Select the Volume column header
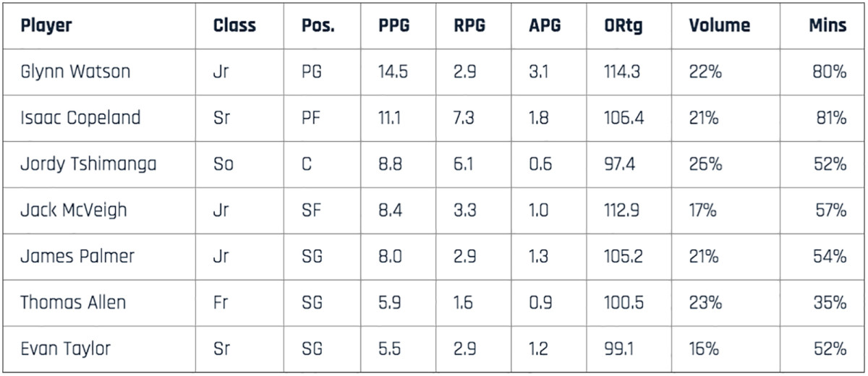 tap(719, 26)
